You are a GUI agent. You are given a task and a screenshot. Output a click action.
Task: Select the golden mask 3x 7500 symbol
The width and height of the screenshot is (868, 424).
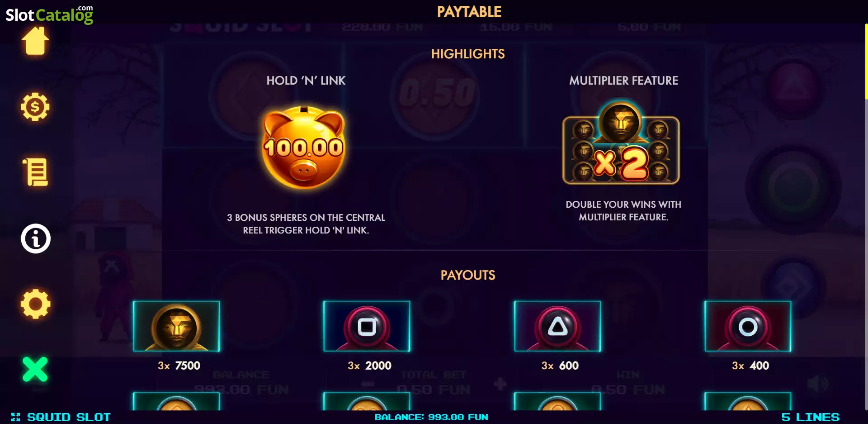tap(176, 326)
